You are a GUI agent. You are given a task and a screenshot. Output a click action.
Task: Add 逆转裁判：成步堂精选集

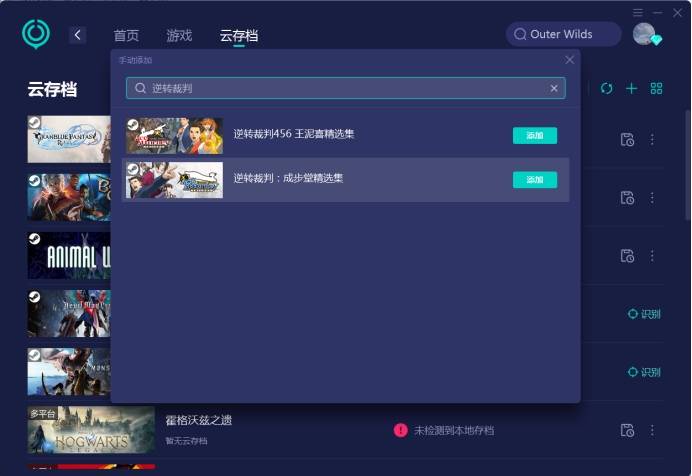tap(534, 180)
